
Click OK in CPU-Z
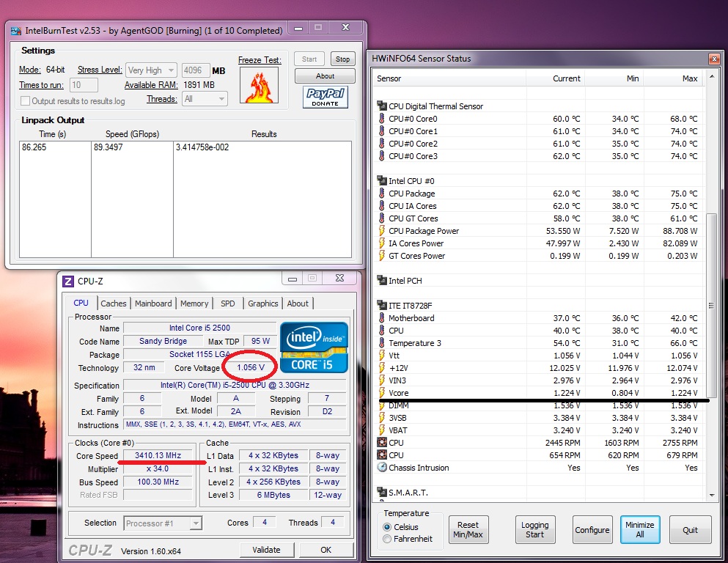click(x=326, y=550)
